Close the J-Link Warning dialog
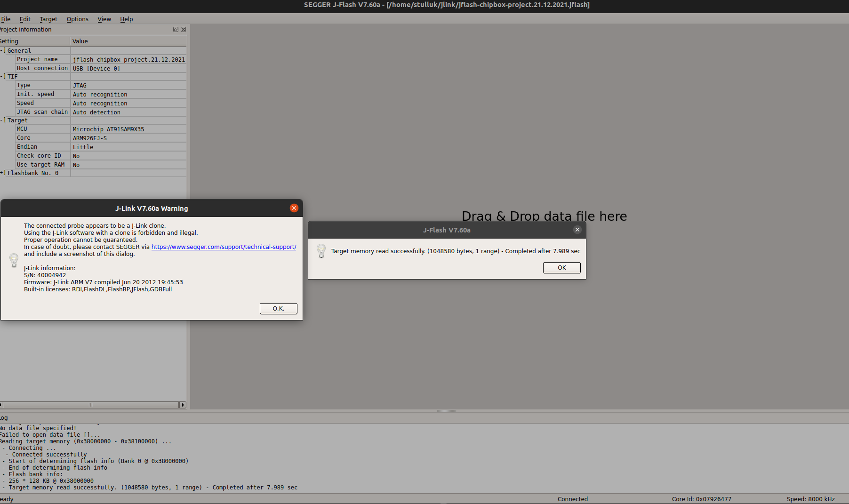 click(294, 208)
